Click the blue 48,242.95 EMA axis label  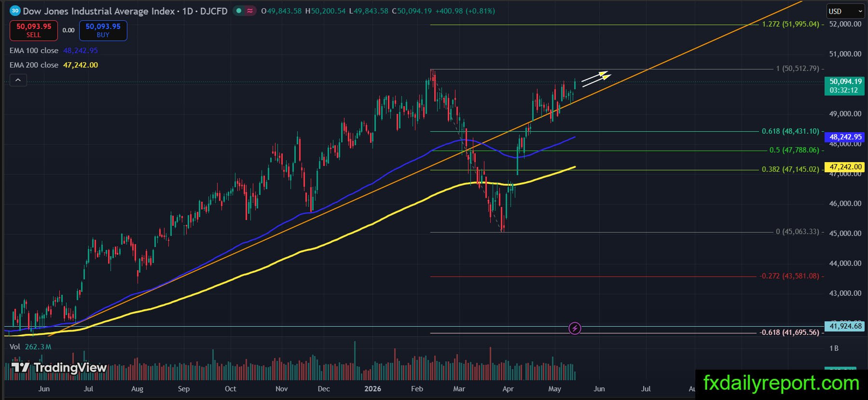point(845,137)
